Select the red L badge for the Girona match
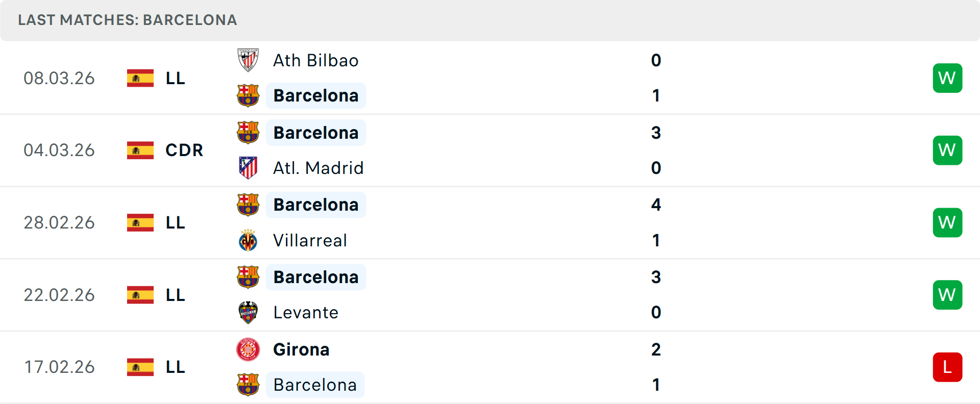 pos(947,367)
